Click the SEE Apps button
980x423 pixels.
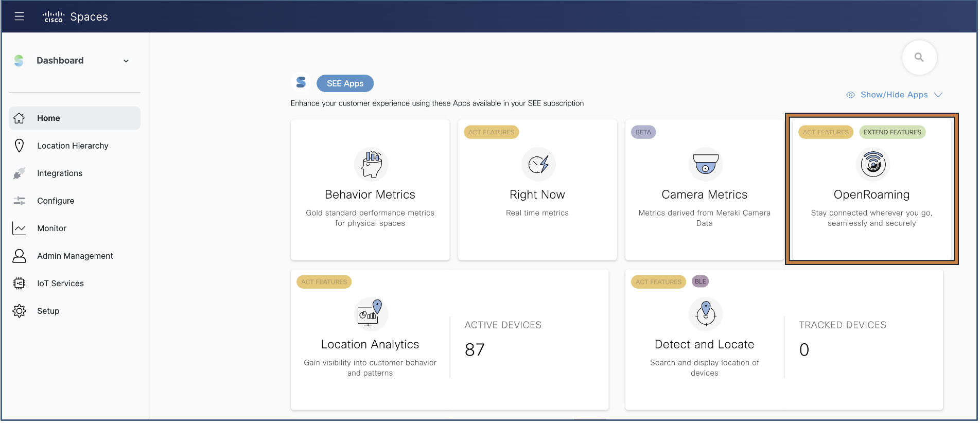coord(345,83)
